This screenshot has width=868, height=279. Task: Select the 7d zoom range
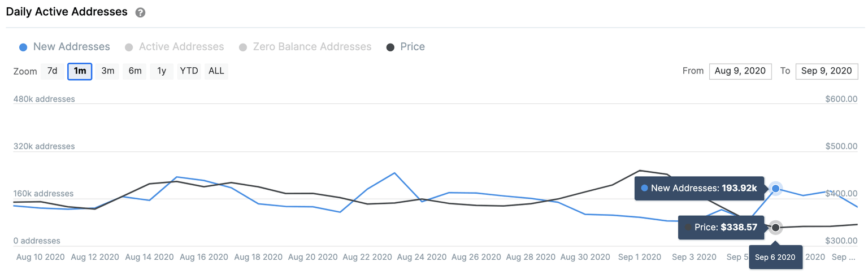(52, 71)
